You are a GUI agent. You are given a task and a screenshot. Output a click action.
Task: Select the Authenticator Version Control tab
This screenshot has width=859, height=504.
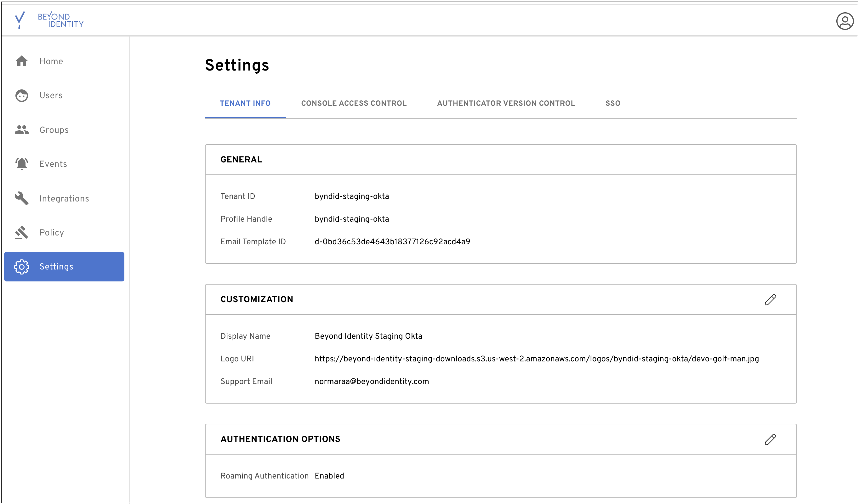[506, 103]
